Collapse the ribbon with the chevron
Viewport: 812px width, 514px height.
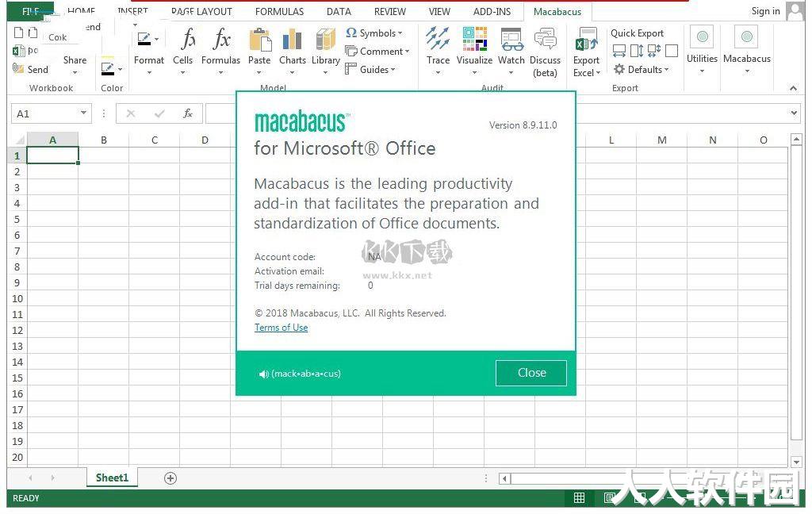click(793, 89)
